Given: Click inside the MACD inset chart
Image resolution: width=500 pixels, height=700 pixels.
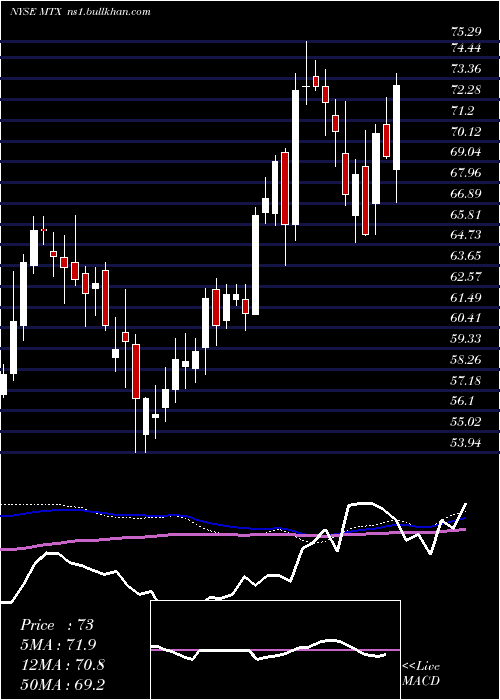Looking at the screenshot, I should point(275,650).
